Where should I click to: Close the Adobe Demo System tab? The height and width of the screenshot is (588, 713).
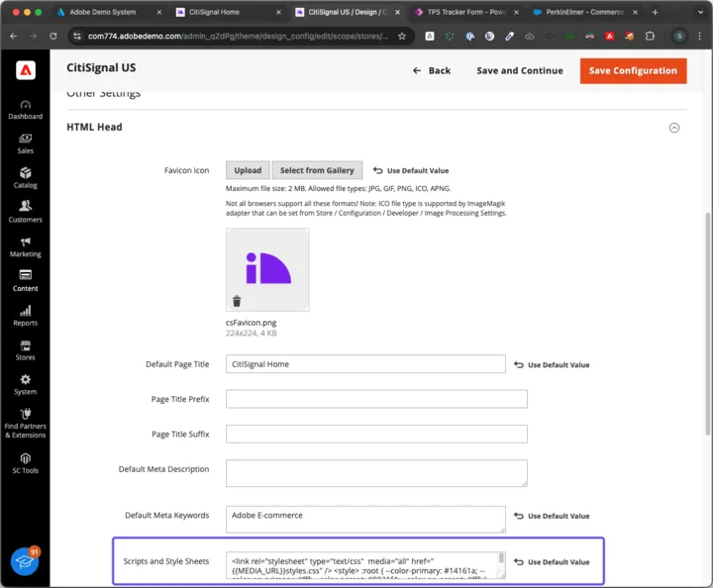click(159, 12)
